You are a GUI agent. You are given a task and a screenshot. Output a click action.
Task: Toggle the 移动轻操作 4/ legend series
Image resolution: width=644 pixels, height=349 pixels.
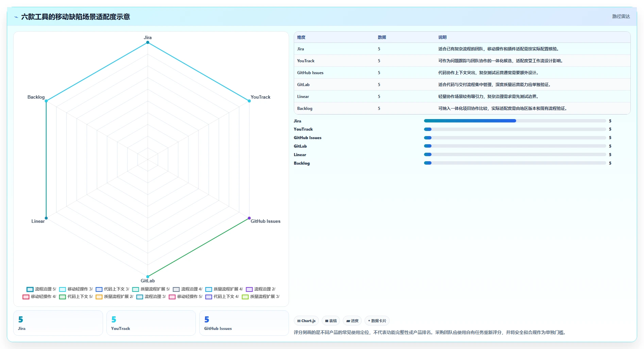[39, 297]
